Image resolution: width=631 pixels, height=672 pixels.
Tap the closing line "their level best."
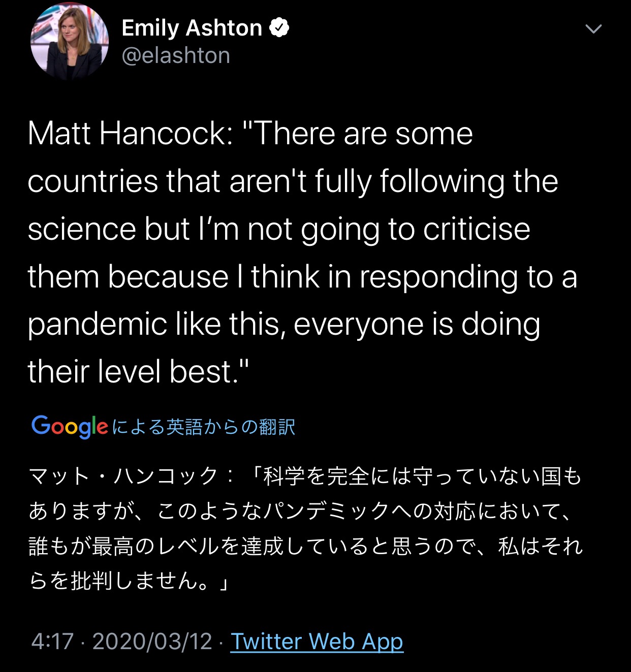click(x=138, y=371)
